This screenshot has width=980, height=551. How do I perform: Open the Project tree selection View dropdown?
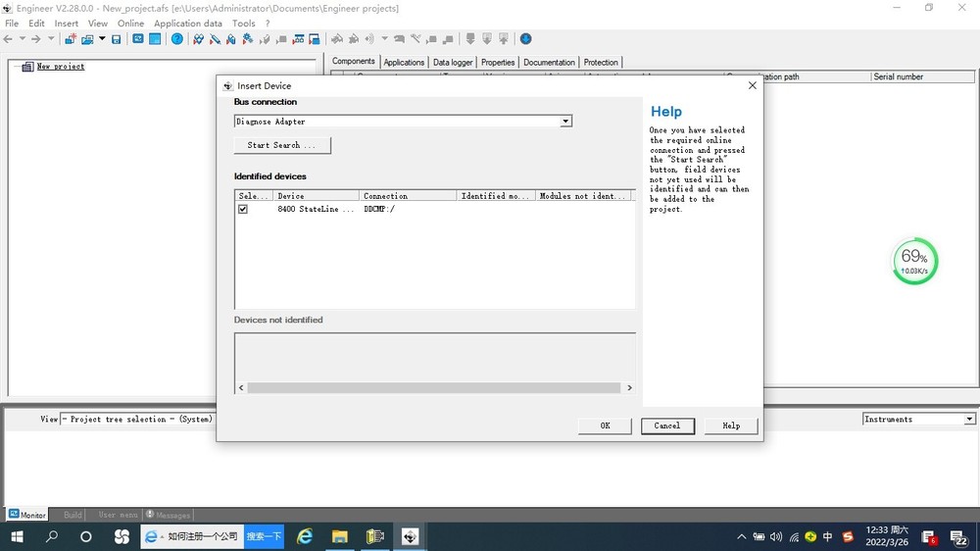click(137, 419)
